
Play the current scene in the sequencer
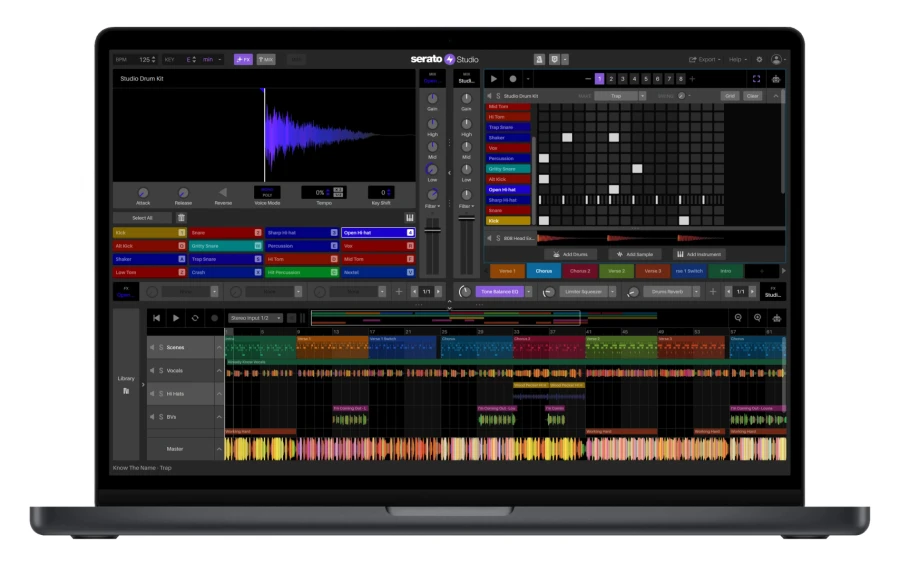click(494, 79)
